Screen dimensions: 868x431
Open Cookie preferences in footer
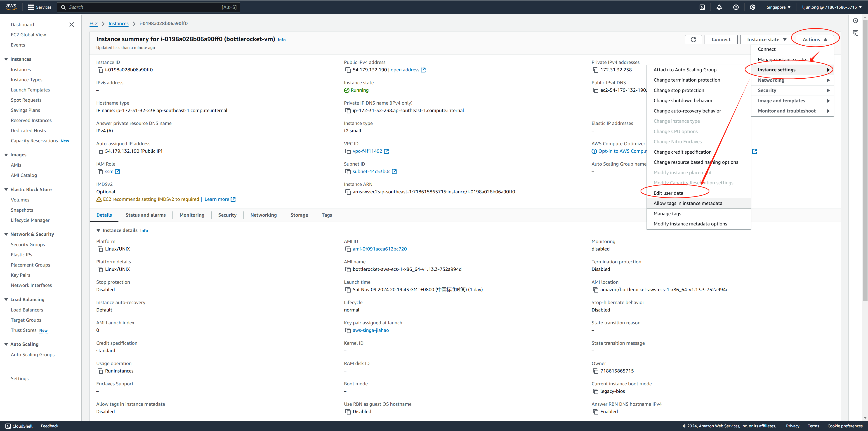point(845,426)
